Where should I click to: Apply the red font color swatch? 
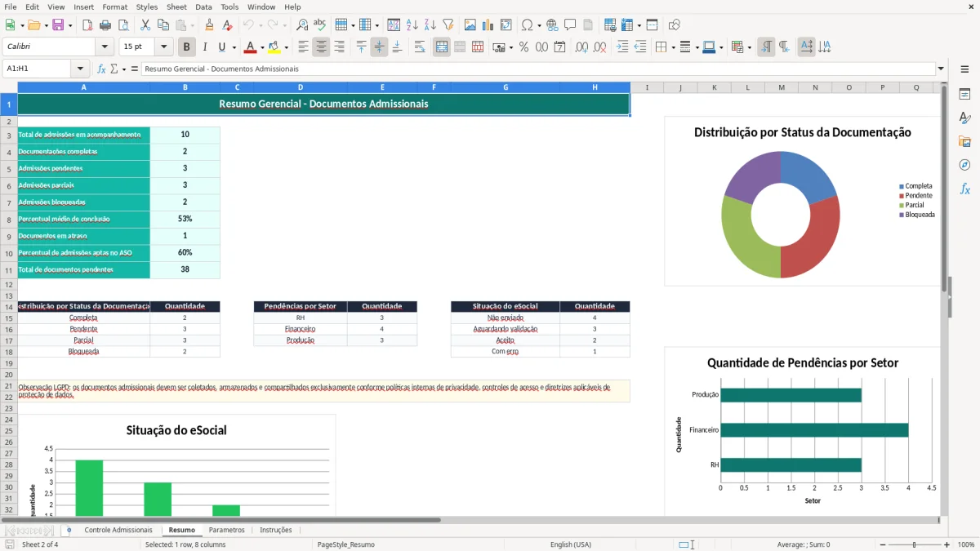250,47
